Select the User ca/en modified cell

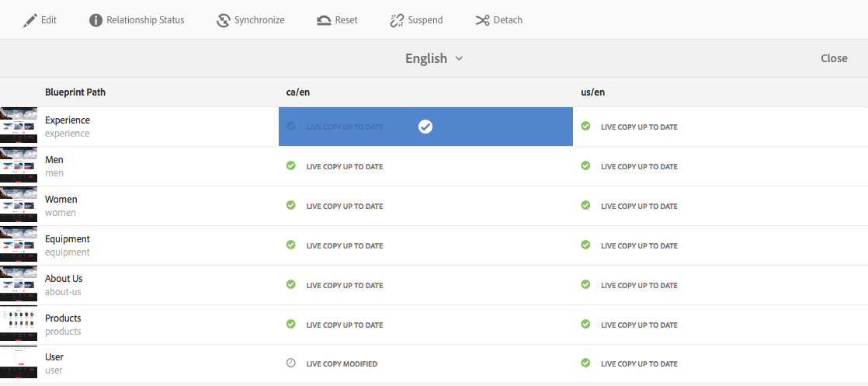click(x=425, y=363)
